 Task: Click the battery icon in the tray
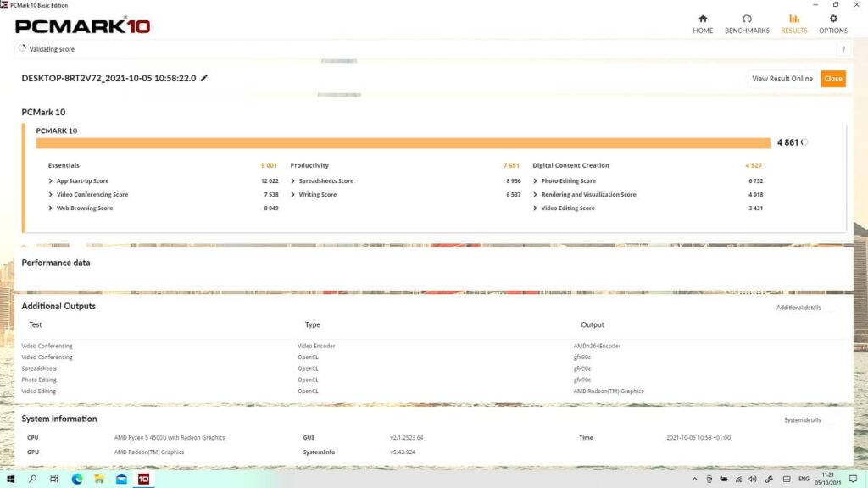click(724, 480)
